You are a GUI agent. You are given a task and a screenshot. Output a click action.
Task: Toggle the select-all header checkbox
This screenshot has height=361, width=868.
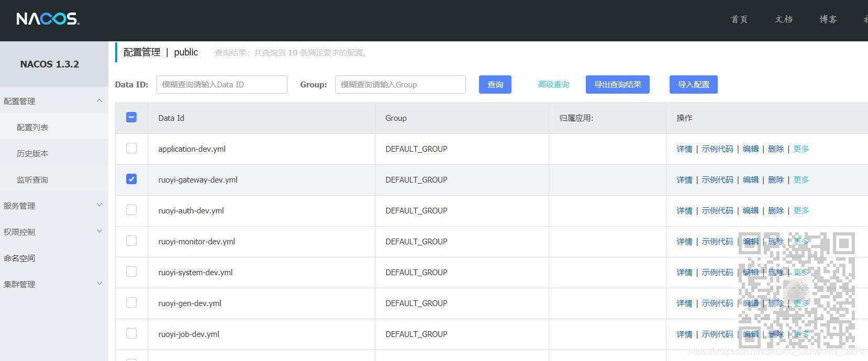[131, 117]
